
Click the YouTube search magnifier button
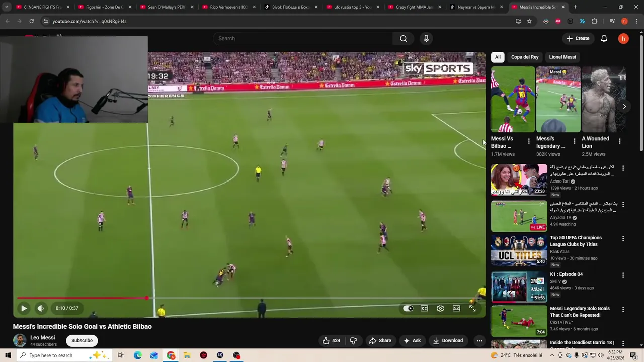[x=404, y=38]
